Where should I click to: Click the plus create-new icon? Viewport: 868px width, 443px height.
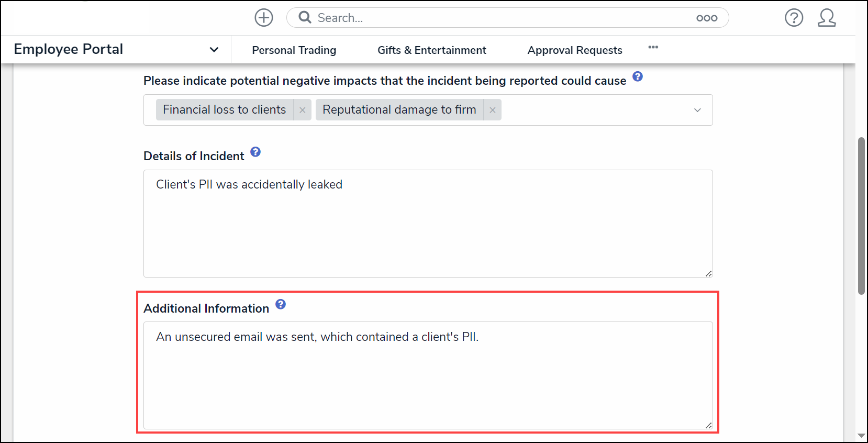pyautogui.click(x=264, y=18)
